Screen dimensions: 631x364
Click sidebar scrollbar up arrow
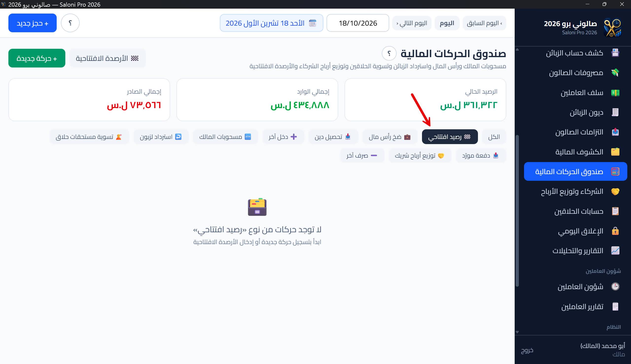click(517, 50)
